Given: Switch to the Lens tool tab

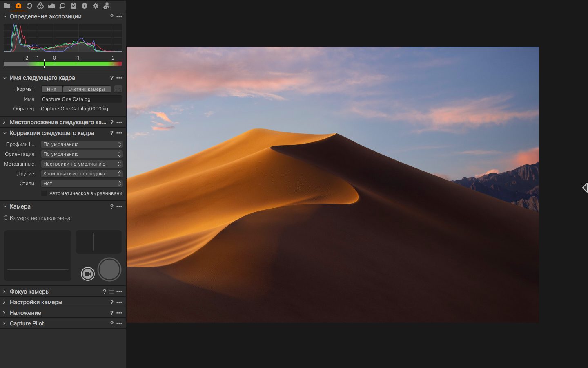Looking at the screenshot, I should click(29, 6).
